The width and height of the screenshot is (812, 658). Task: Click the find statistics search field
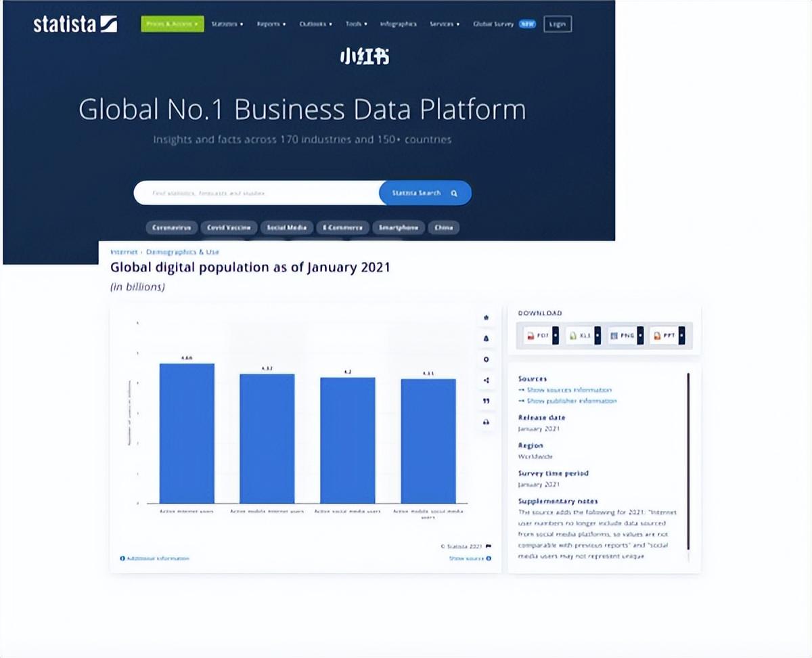(257, 193)
